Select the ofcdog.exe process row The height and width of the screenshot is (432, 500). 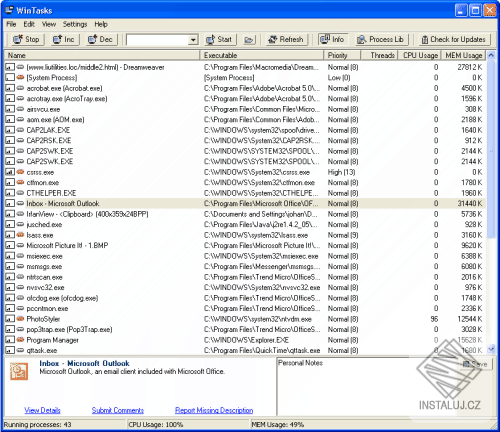coord(245,298)
